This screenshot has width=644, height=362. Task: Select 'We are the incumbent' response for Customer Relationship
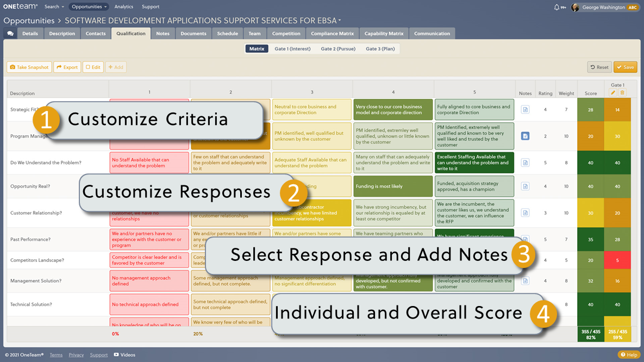474,213
